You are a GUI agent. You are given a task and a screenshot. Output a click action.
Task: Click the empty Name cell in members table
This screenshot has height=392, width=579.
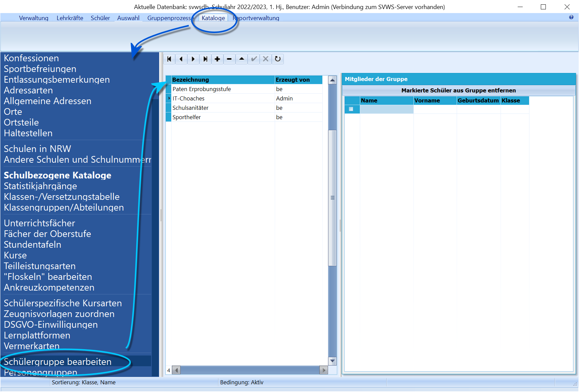click(387, 109)
